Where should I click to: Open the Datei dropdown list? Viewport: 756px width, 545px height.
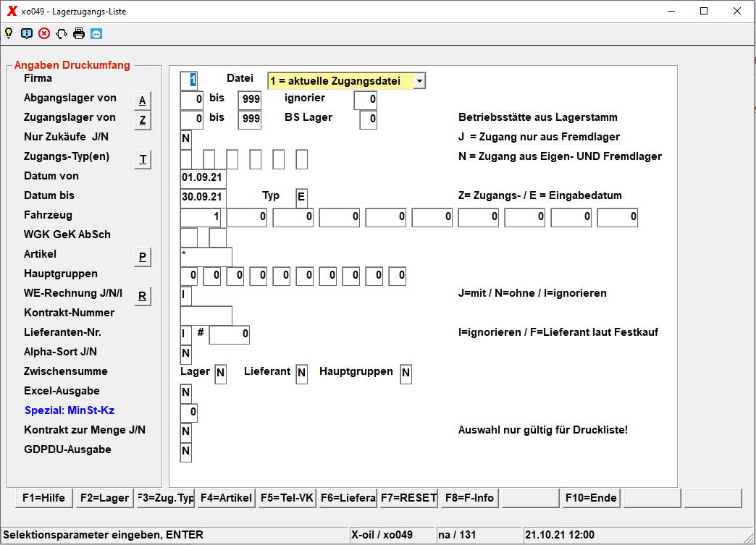[419, 81]
